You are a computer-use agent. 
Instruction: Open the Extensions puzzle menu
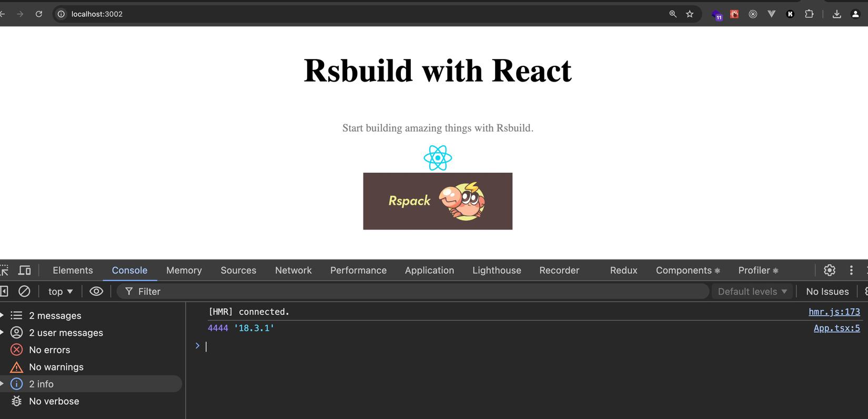(809, 14)
